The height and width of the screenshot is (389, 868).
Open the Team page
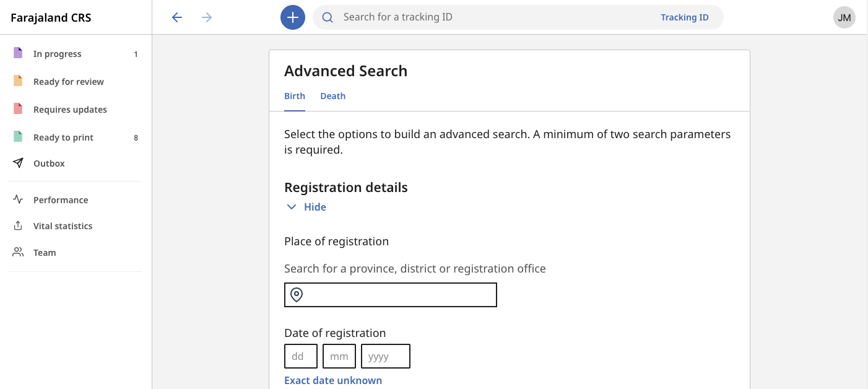[x=45, y=253]
